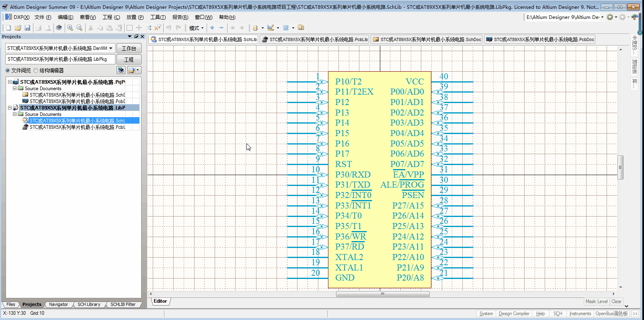Click the Move selection cross-arrows icon

coord(139,28)
